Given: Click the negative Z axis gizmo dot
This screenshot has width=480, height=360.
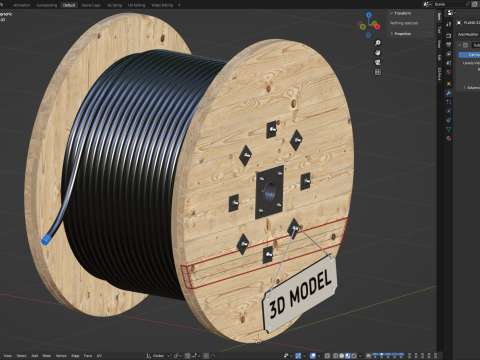Looking at the screenshot, I should click(368, 35).
